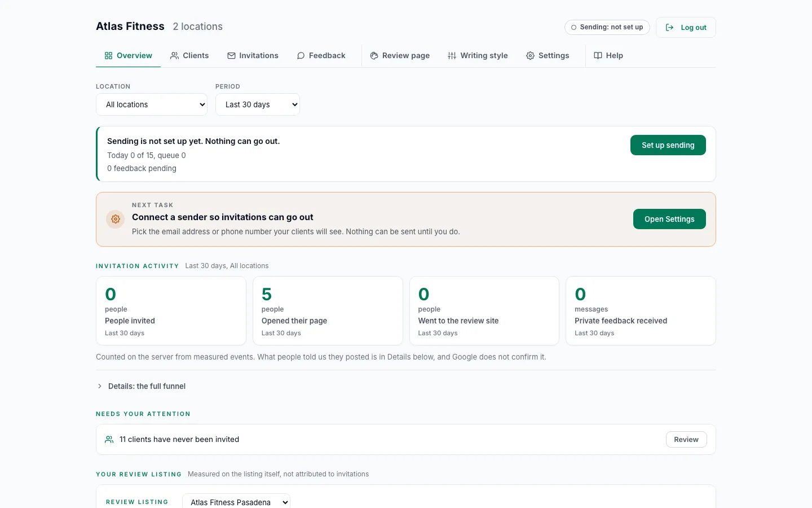Click the Invitations envelope icon

point(231,56)
